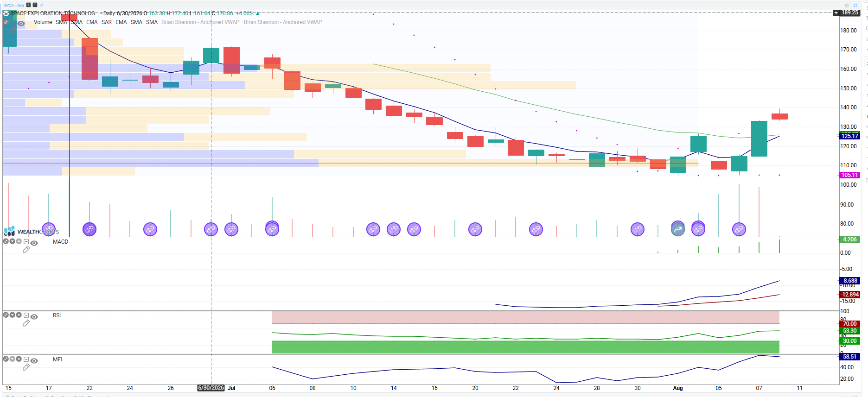The width and height of the screenshot is (868, 397).
Task: Open the purple event marker on the 6/30/2026 line
Action: point(211,229)
